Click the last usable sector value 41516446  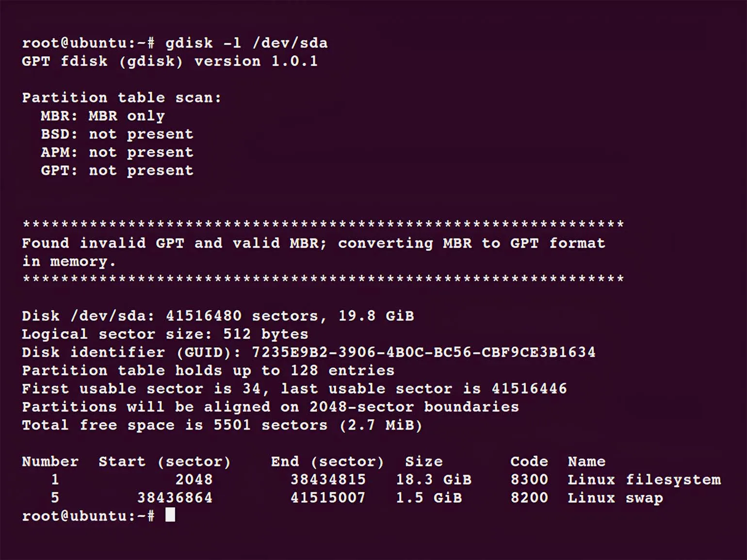pos(529,389)
